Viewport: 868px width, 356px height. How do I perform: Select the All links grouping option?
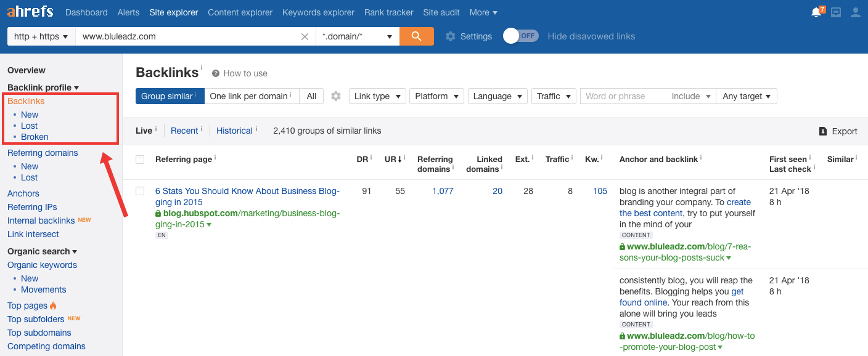click(311, 96)
